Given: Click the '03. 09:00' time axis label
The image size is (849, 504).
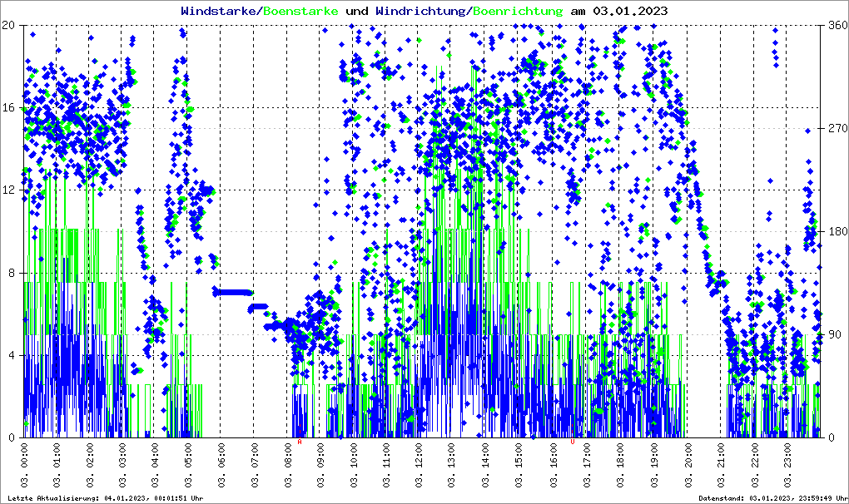Looking at the screenshot, I should point(320,465).
